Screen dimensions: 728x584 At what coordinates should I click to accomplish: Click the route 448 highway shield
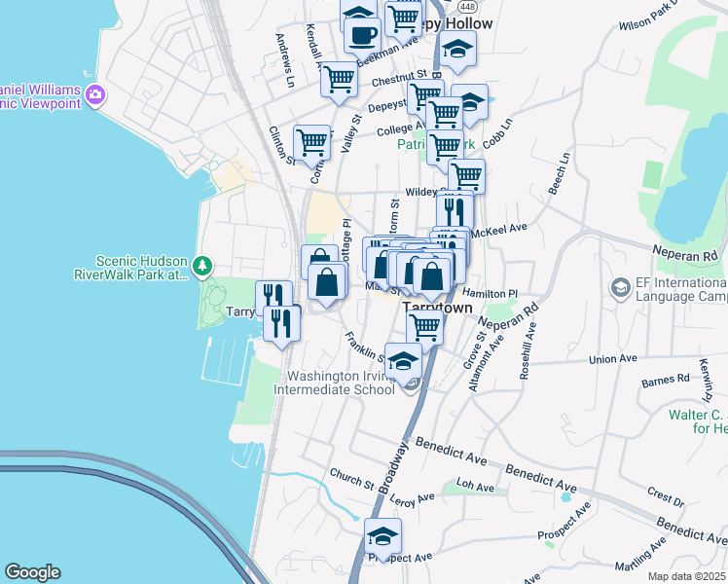click(x=467, y=6)
